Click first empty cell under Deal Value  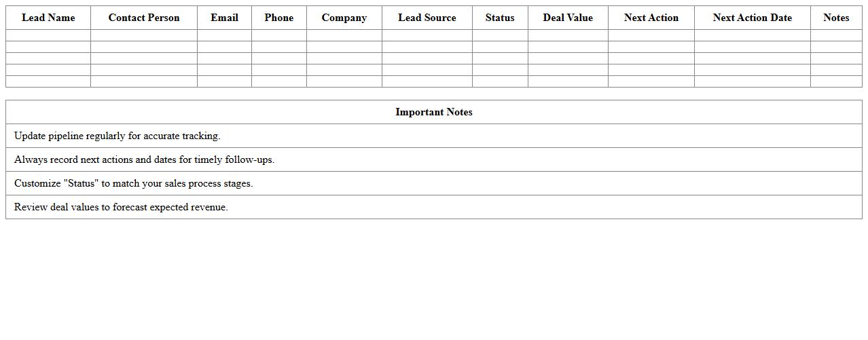(568, 35)
